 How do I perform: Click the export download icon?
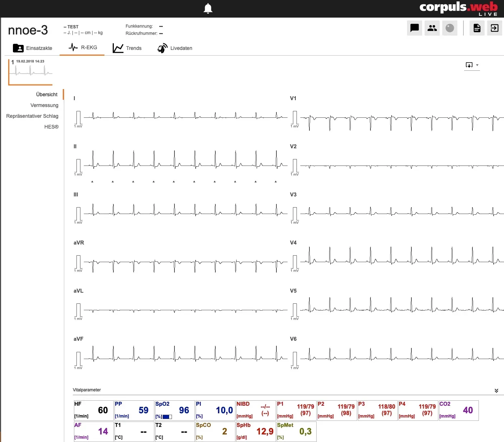[x=469, y=65]
